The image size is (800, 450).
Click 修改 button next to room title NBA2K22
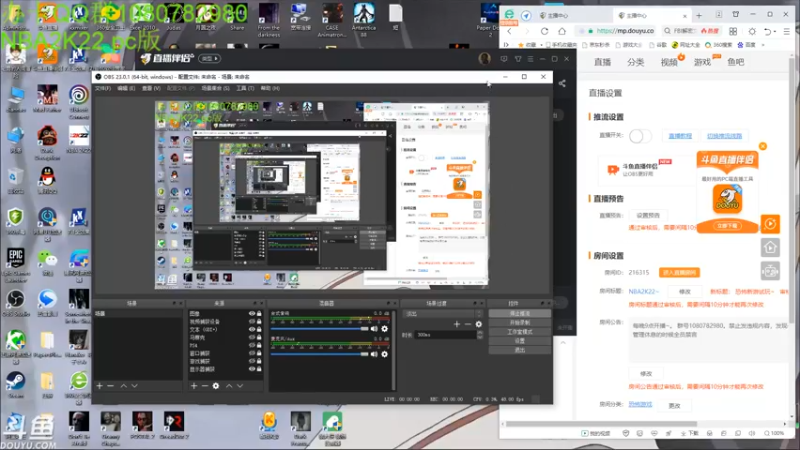(x=685, y=292)
